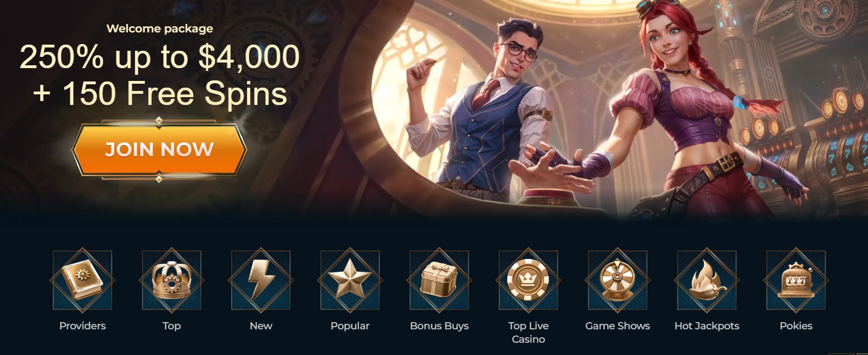Click the Welcome package heading
Image resolution: width=868 pixels, height=355 pixels.
tap(159, 28)
